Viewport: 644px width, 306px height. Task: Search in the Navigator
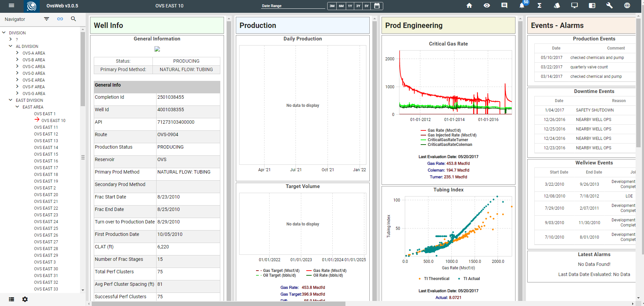pyautogui.click(x=74, y=19)
